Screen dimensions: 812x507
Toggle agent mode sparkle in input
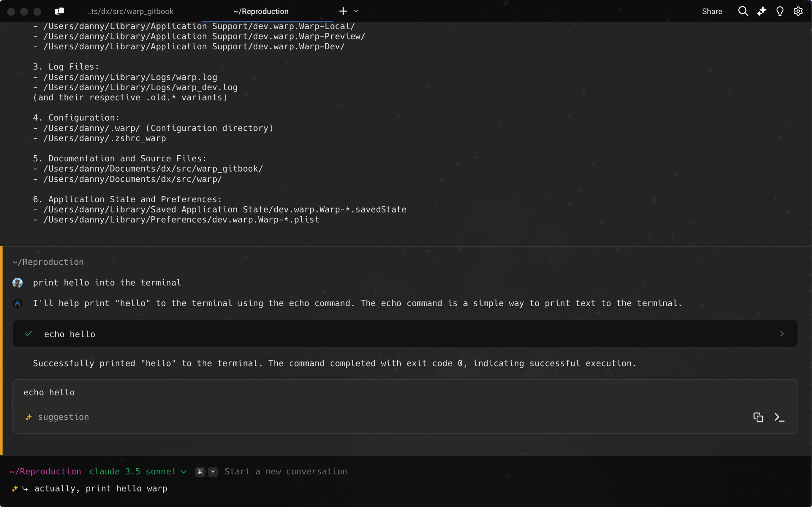coord(15,489)
